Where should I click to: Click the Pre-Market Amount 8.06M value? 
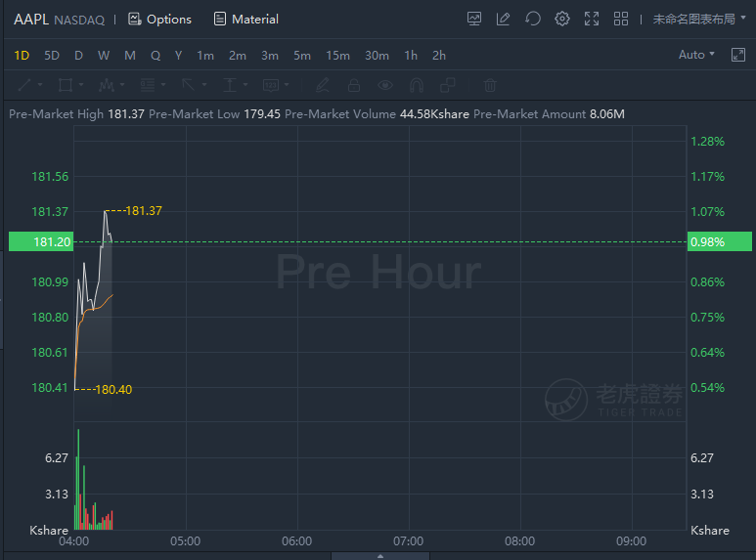coord(607,114)
